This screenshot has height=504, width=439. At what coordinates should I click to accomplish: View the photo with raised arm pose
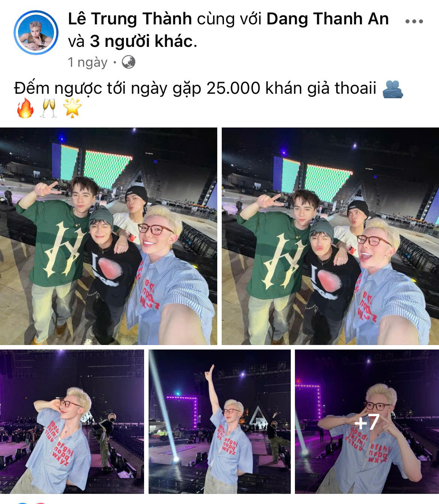point(219,421)
